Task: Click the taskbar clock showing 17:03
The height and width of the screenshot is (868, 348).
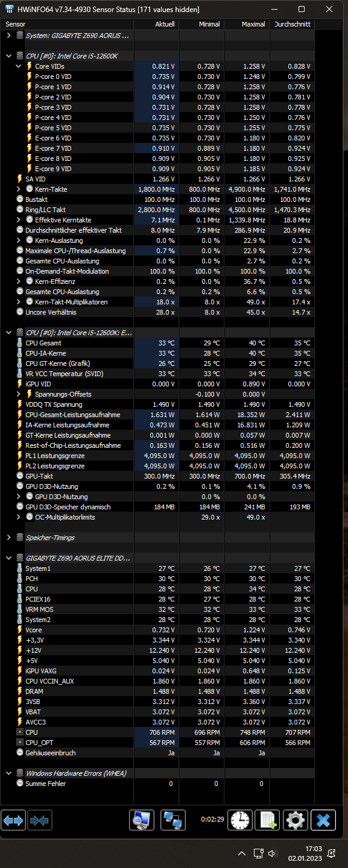Action: point(306,853)
